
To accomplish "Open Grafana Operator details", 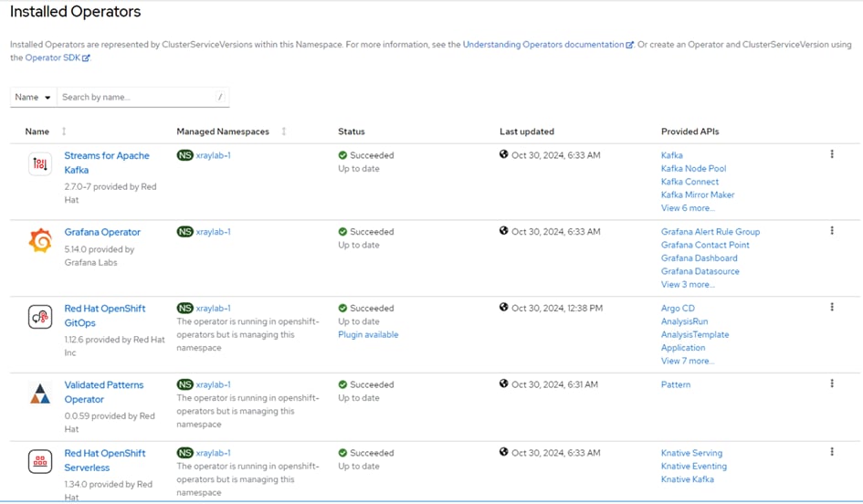I will coord(102,232).
